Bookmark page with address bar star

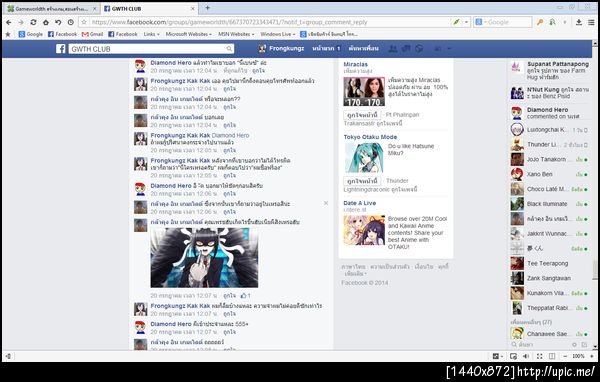(x=84, y=22)
